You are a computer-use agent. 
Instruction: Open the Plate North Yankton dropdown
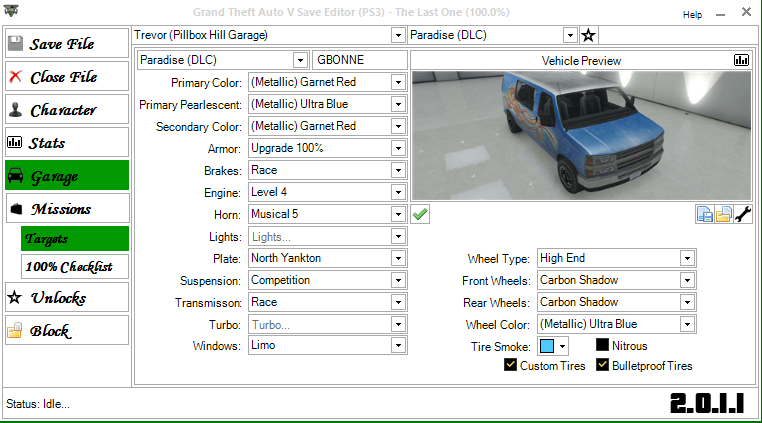pos(398,258)
